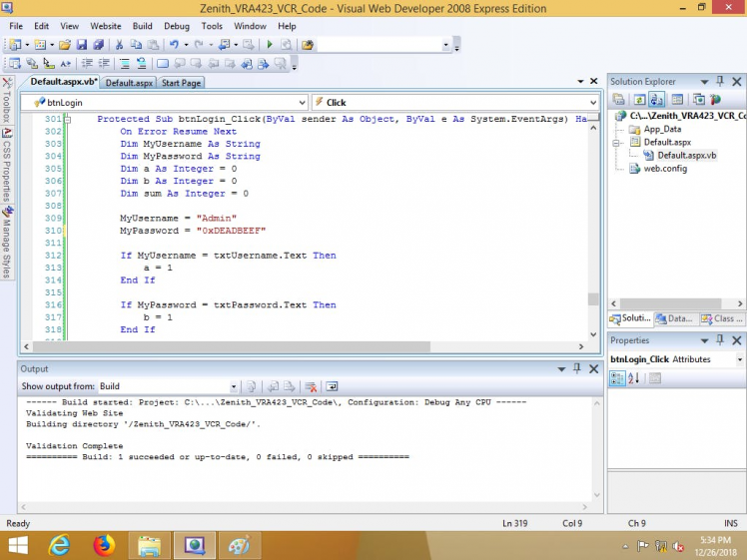Toggle Word Wrap in Output panel
Image resolution: width=747 pixels, height=560 pixels.
point(332,386)
